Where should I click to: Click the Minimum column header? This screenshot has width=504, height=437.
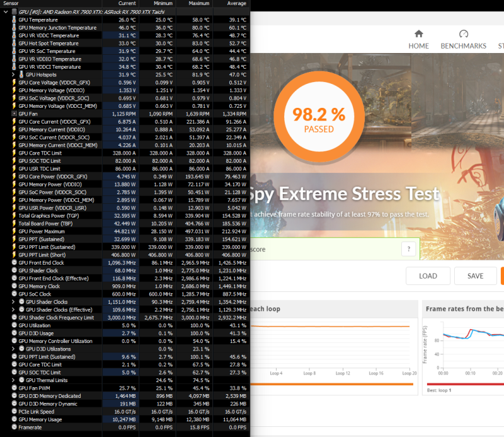[x=163, y=3]
